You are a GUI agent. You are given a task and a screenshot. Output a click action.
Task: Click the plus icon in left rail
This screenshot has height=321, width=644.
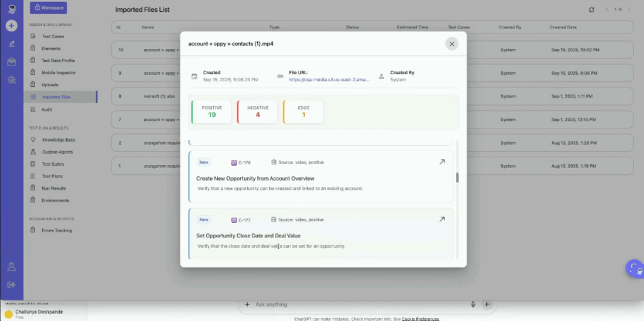(11, 26)
